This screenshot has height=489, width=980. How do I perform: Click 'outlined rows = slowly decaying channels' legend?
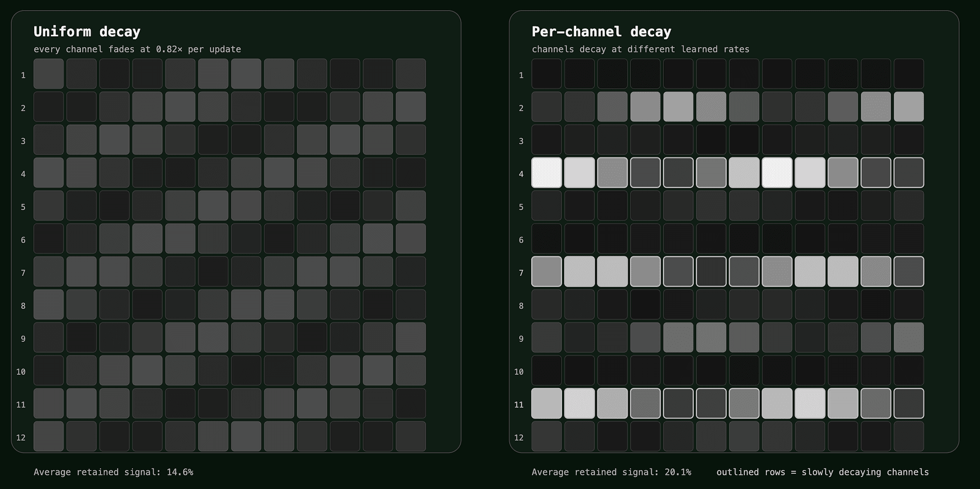tap(823, 472)
